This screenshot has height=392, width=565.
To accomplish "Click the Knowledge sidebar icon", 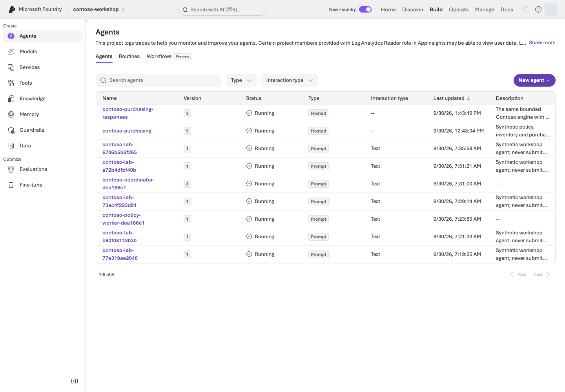I will click(11, 99).
